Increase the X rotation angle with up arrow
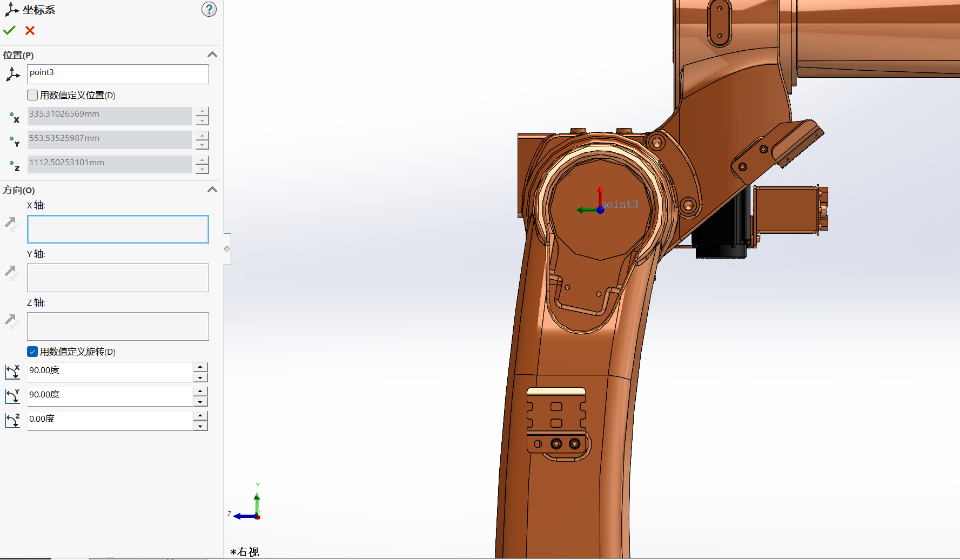The height and width of the screenshot is (560, 960). click(200, 367)
